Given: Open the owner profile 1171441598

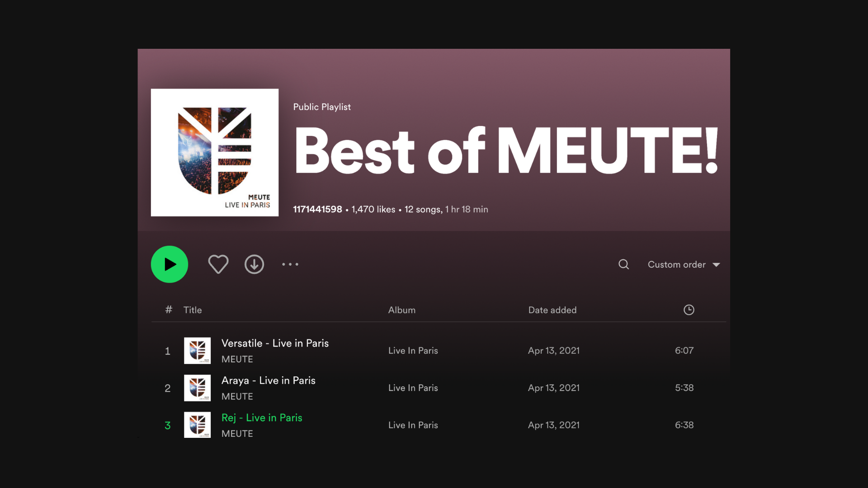Looking at the screenshot, I should (317, 209).
